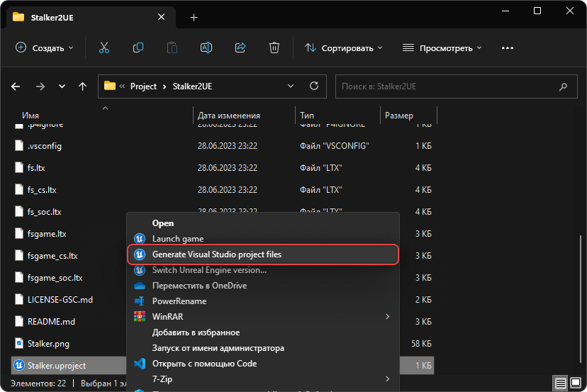Choose Открыть с помощью Code

point(263,364)
